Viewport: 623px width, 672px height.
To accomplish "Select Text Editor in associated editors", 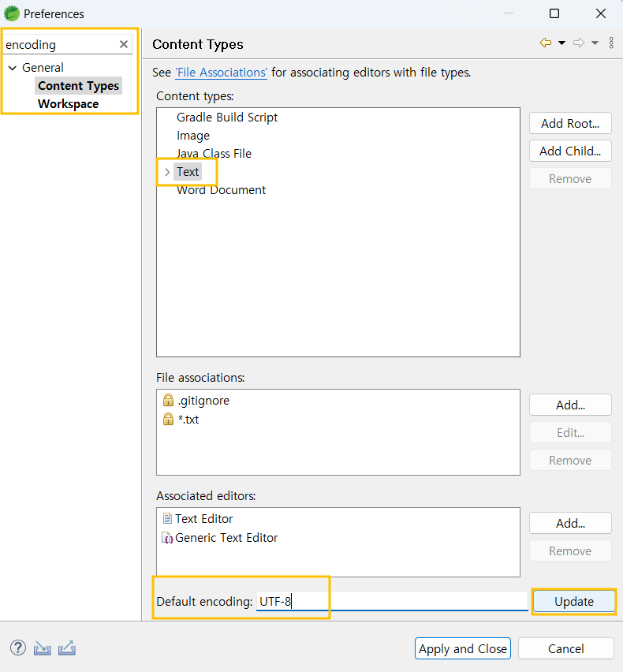I will click(x=203, y=518).
